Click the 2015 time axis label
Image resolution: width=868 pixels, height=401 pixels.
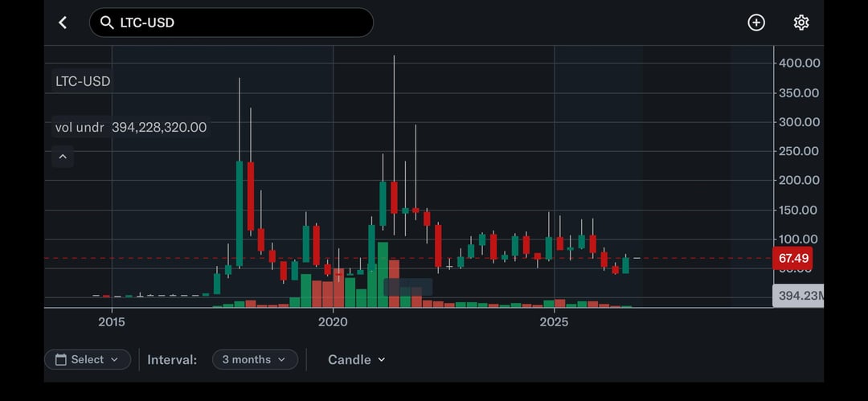(112, 321)
